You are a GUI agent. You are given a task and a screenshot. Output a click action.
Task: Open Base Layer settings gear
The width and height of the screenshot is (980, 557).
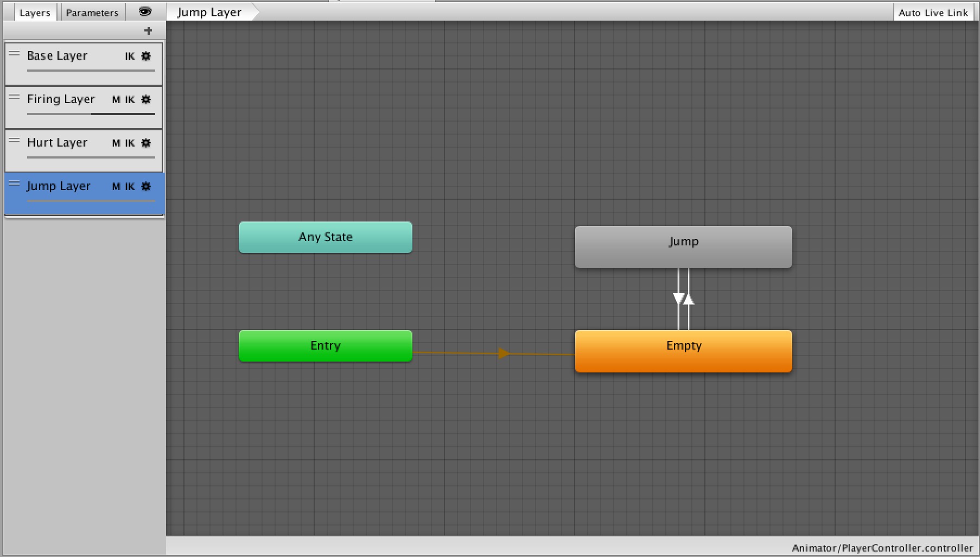[146, 56]
